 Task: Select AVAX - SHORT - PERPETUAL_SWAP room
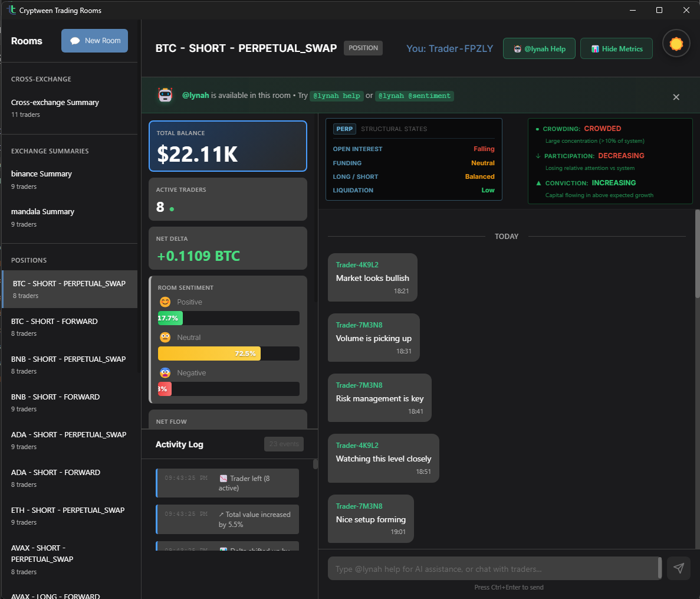coord(70,559)
